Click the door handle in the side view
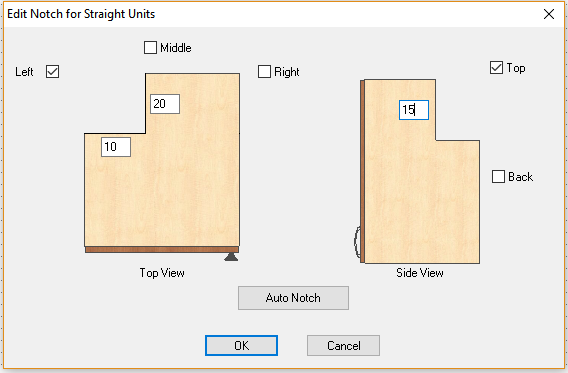568x373 pixels. pyautogui.click(x=357, y=242)
